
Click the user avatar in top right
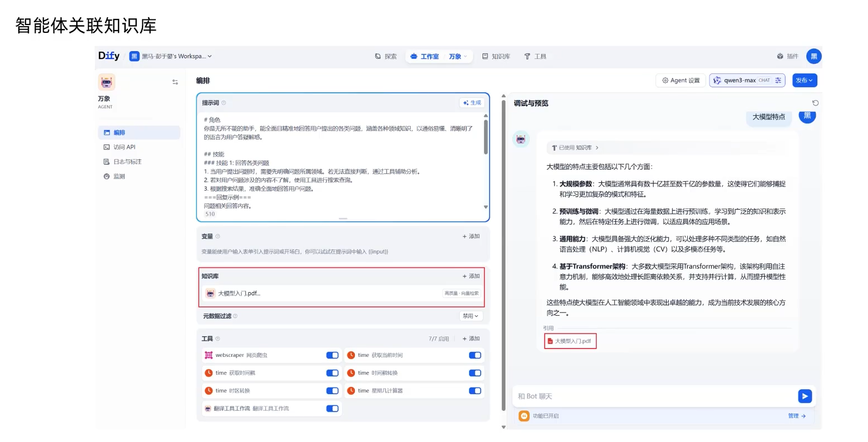(813, 56)
